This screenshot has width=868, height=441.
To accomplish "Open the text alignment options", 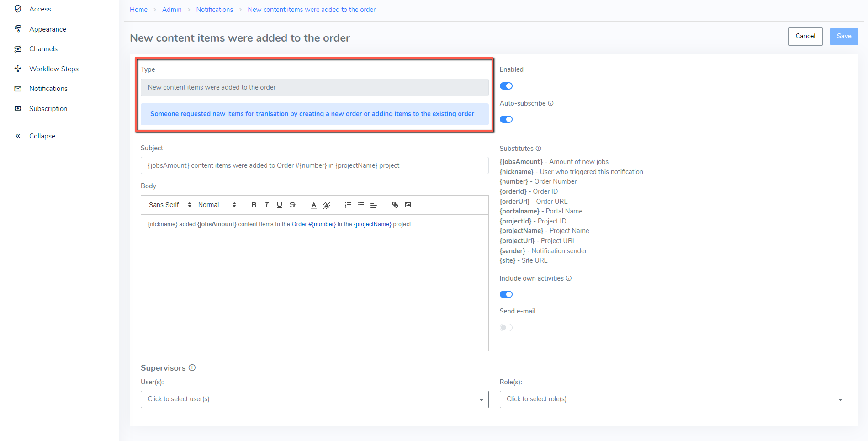I will pyautogui.click(x=374, y=205).
